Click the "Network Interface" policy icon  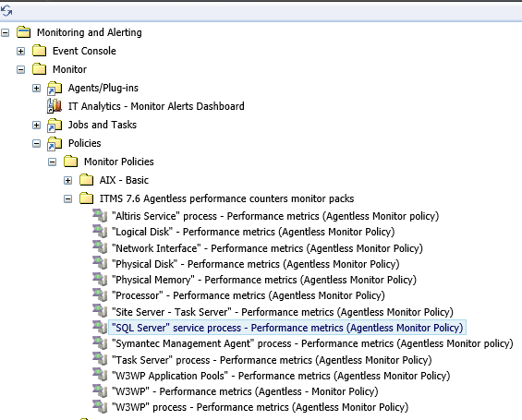point(100,247)
